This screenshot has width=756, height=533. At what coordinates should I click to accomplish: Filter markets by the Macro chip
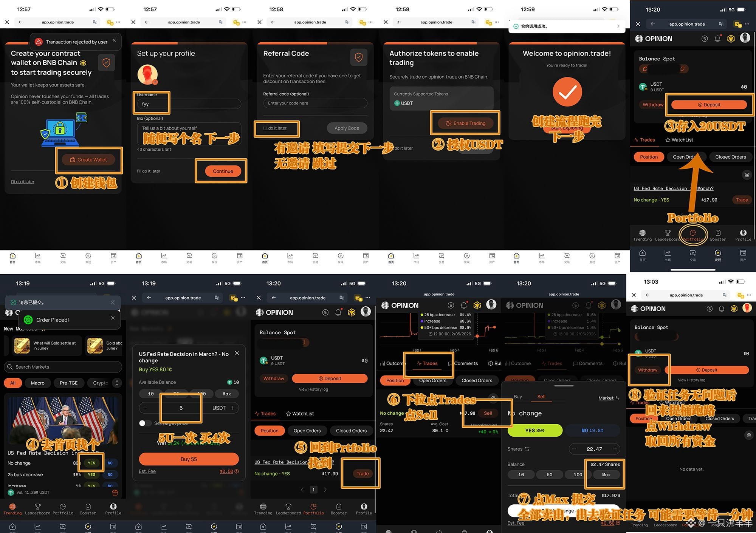37,383
